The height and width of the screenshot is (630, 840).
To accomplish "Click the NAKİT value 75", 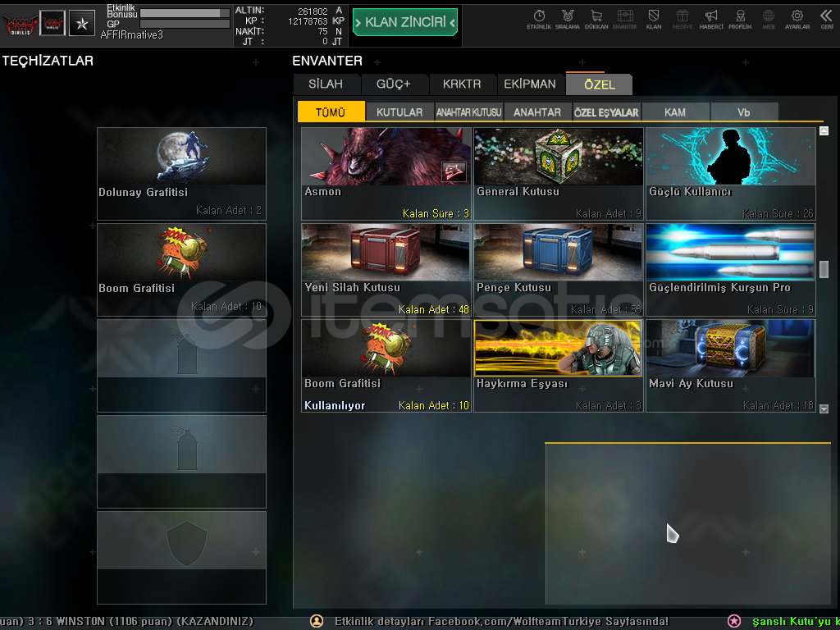I will pyautogui.click(x=322, y=32).
